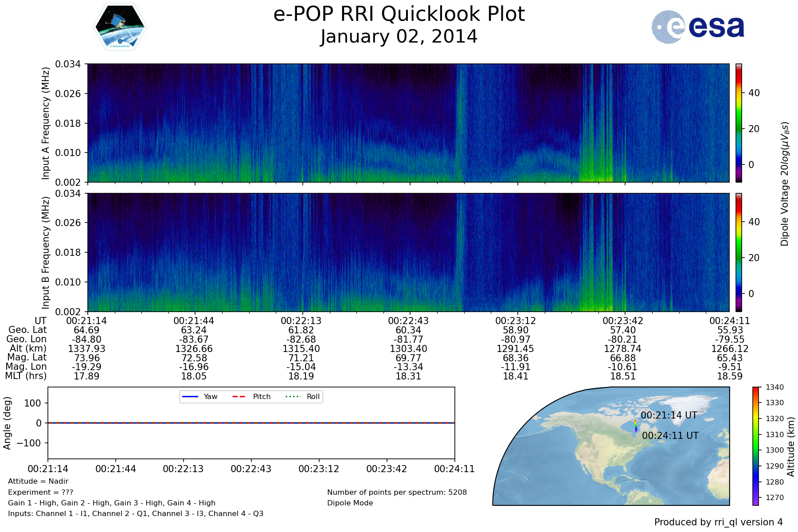Click 'Produced by rri_ql version 4'
The height and width of the screenshot is (532, 798).
[x=719, y=522]
